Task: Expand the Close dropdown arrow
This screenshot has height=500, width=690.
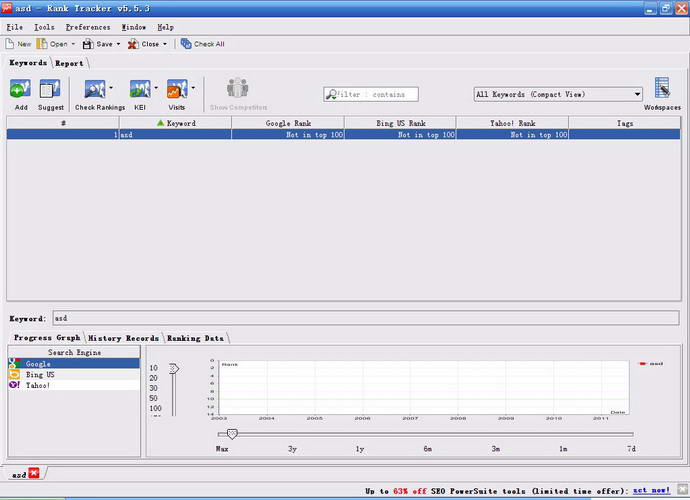Action: (x=165, y=44)
